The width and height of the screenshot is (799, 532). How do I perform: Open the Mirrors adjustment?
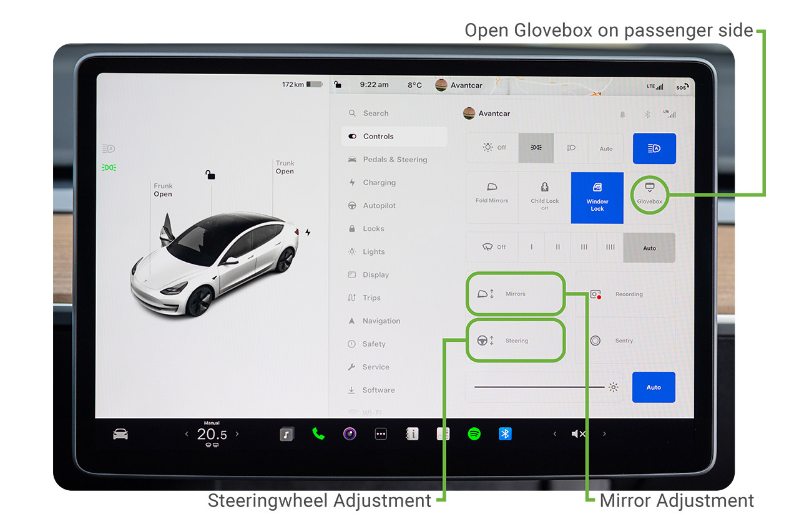516,294
